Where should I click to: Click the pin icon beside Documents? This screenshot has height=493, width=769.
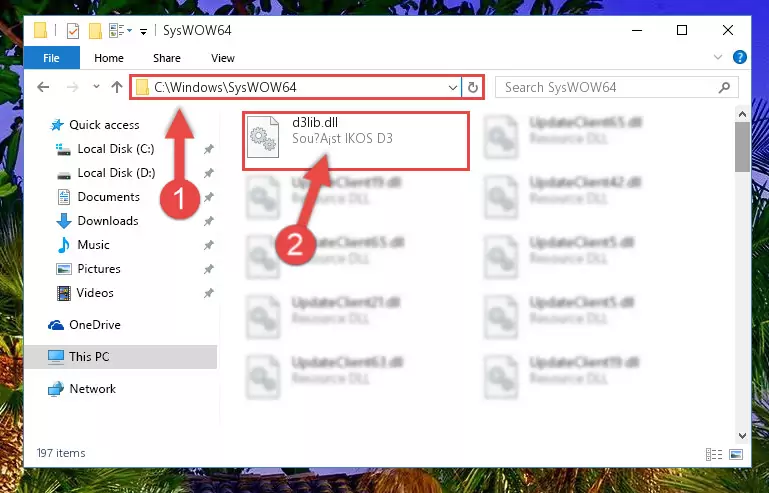209,197
